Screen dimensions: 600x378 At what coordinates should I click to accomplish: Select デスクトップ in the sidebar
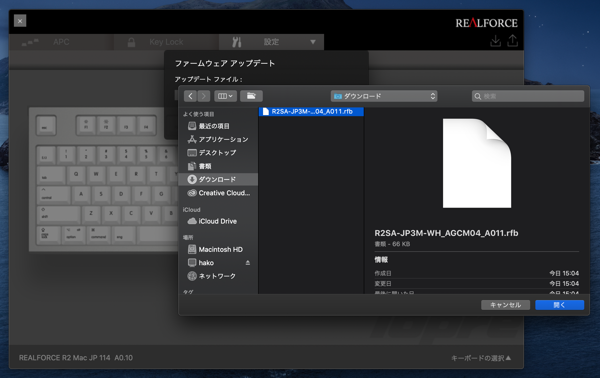pos(218,153)
